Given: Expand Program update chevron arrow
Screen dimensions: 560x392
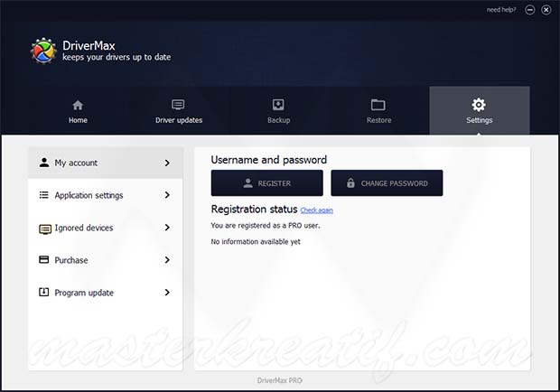Looking at the screenshot, I should point(167,293).
